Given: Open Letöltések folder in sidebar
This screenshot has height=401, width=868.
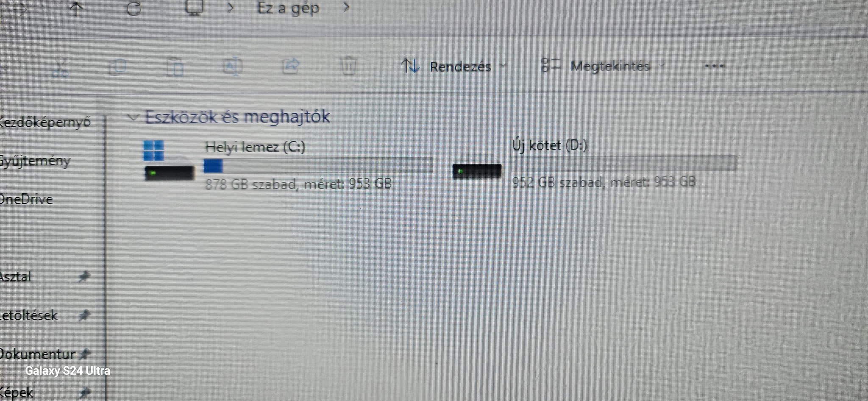Looking at the screenshot, I should coord(29,315).
